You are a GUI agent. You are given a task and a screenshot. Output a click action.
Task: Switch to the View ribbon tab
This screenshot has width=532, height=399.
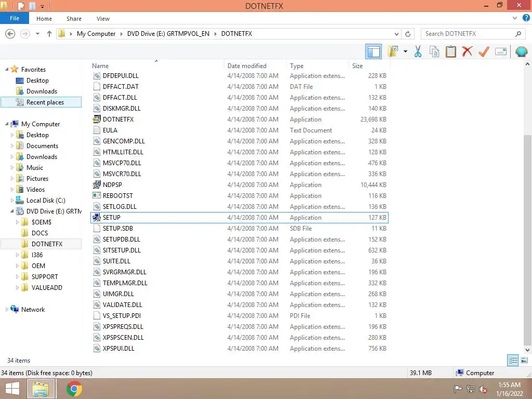103,19
